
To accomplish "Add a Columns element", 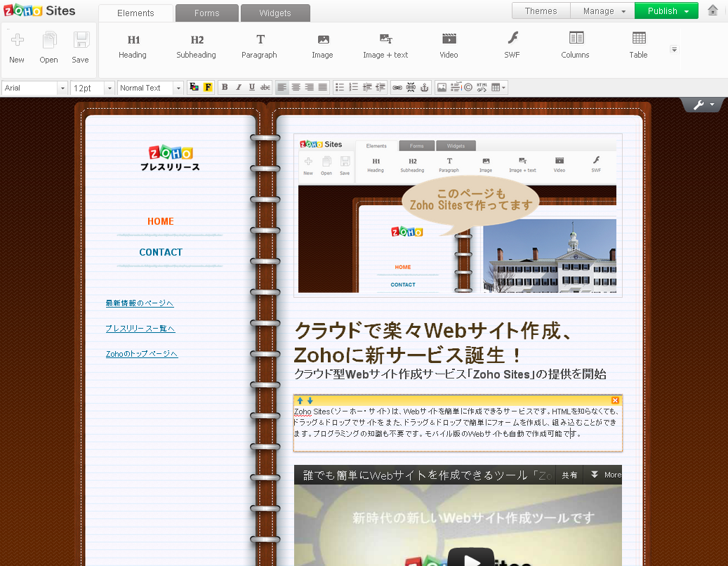I will click(575, 46).
